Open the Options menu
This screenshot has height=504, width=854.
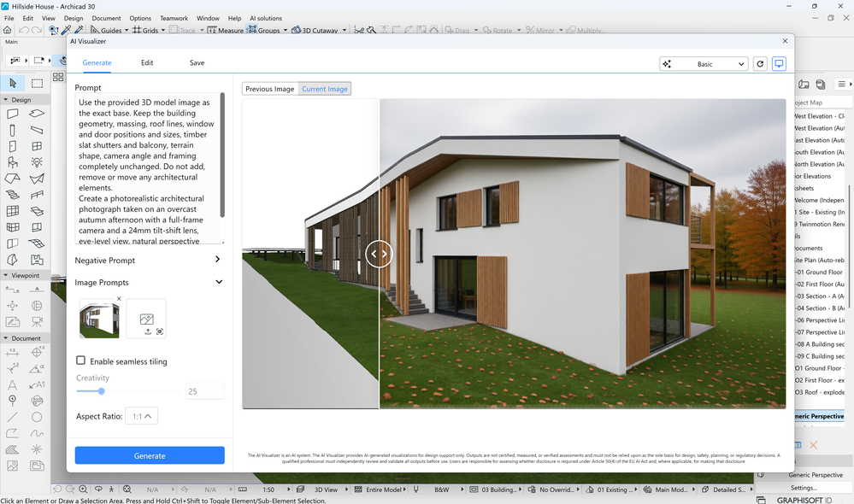click(140, 18)
